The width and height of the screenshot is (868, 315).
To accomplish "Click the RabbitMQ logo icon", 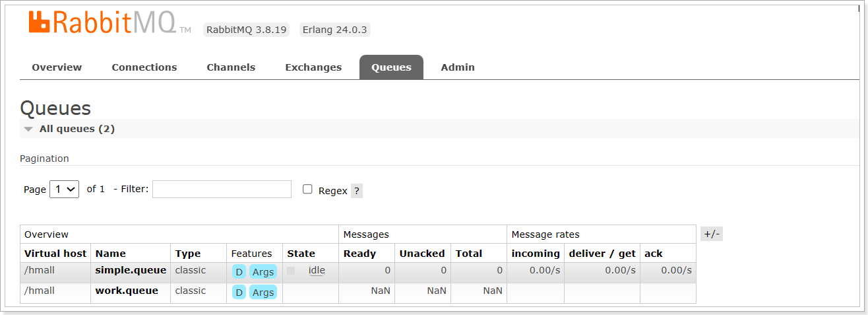I will pos(40,22).
